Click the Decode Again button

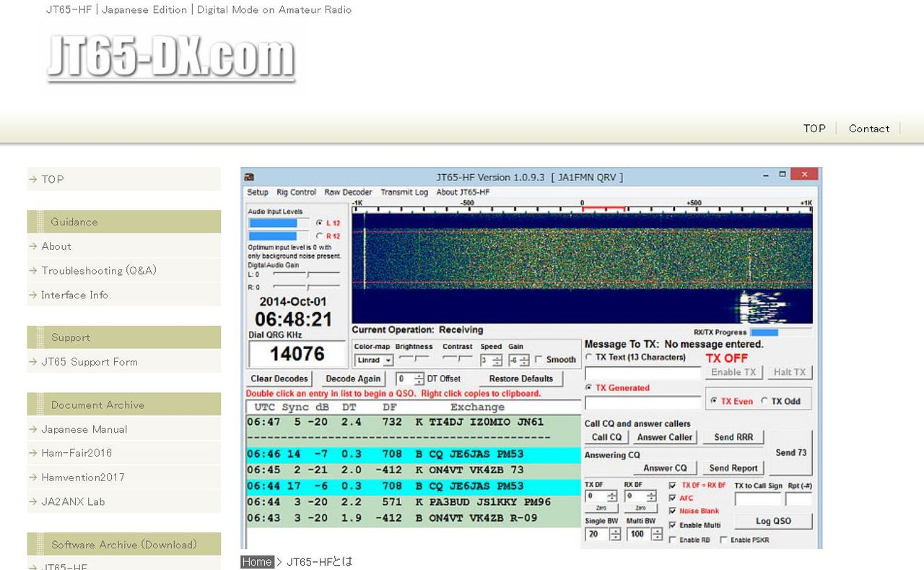tap(353, 379)
